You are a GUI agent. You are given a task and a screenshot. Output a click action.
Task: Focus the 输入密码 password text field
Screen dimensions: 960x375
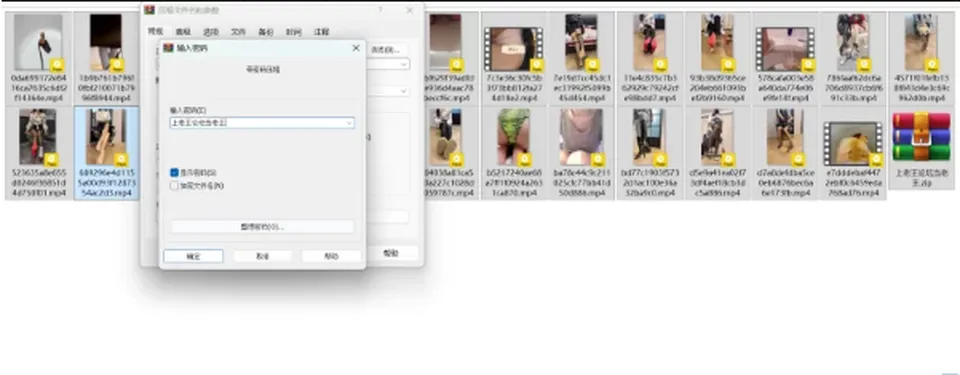(262, 123)
